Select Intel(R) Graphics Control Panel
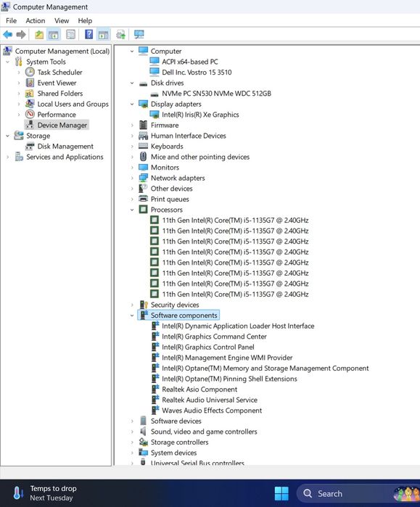 [208, 347]
